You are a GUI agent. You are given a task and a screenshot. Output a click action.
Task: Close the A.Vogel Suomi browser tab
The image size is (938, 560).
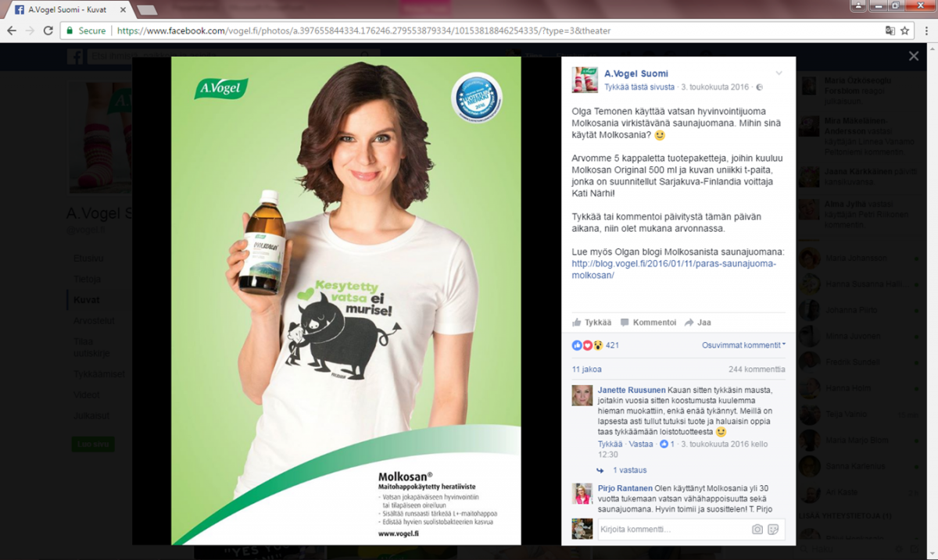point(121,9)
